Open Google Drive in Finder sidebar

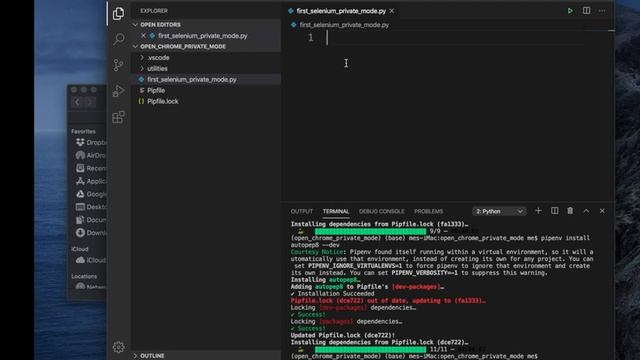(x=91, y=194)
